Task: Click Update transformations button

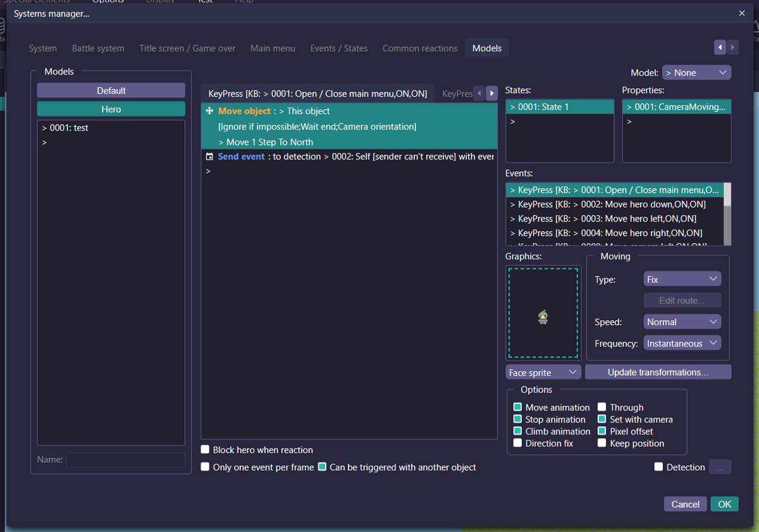Action: pos(658,372)
